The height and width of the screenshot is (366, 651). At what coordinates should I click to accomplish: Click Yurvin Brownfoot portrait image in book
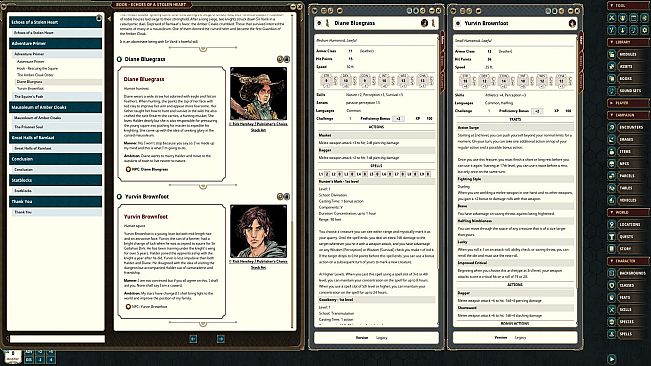point(258,231)
